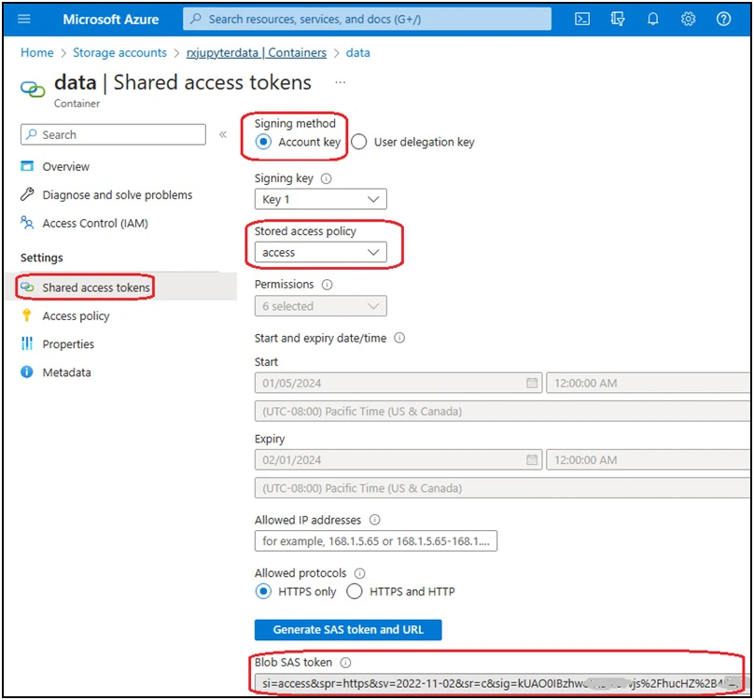
Task: Open Overview in the left menu
Action: point(66,166)
